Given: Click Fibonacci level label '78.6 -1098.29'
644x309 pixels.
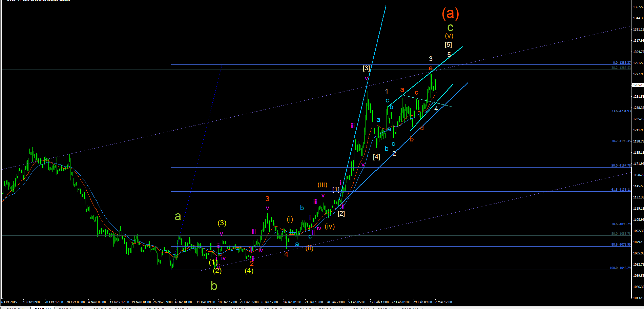Looking at the screenshot, I should click(x=621, y=224).
